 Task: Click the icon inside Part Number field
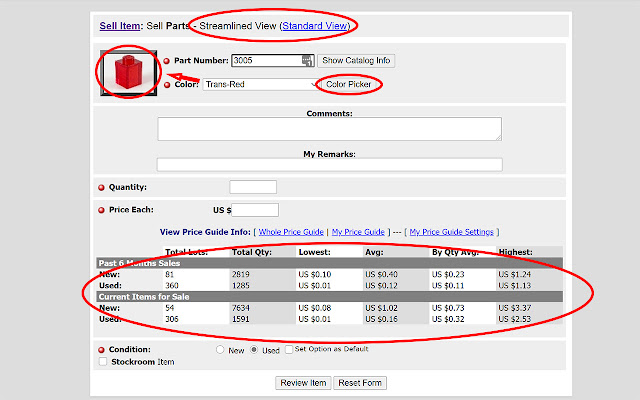click(x=307, y=61)
